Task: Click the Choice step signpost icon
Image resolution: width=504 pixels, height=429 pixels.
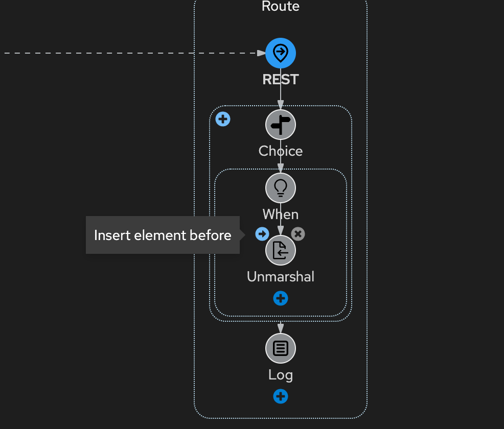Action: 281,125
